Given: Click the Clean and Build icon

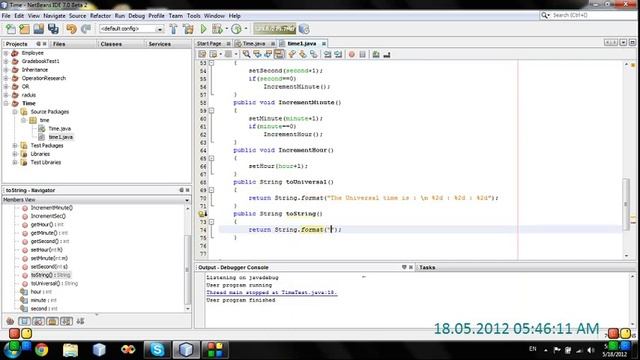Looking at the screenshot, I should 188,29.
